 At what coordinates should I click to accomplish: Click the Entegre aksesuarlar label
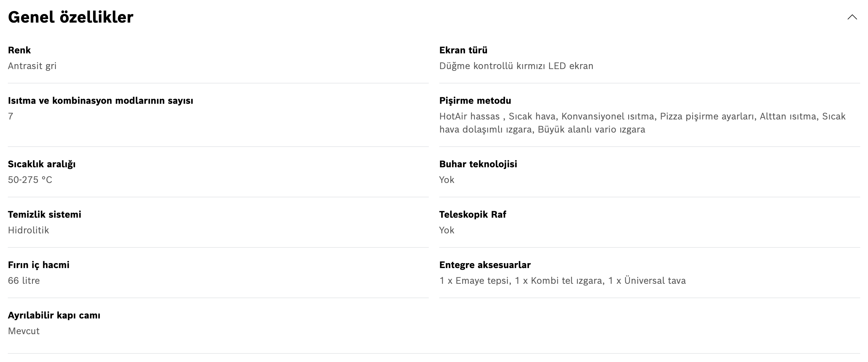coord(485,265)
